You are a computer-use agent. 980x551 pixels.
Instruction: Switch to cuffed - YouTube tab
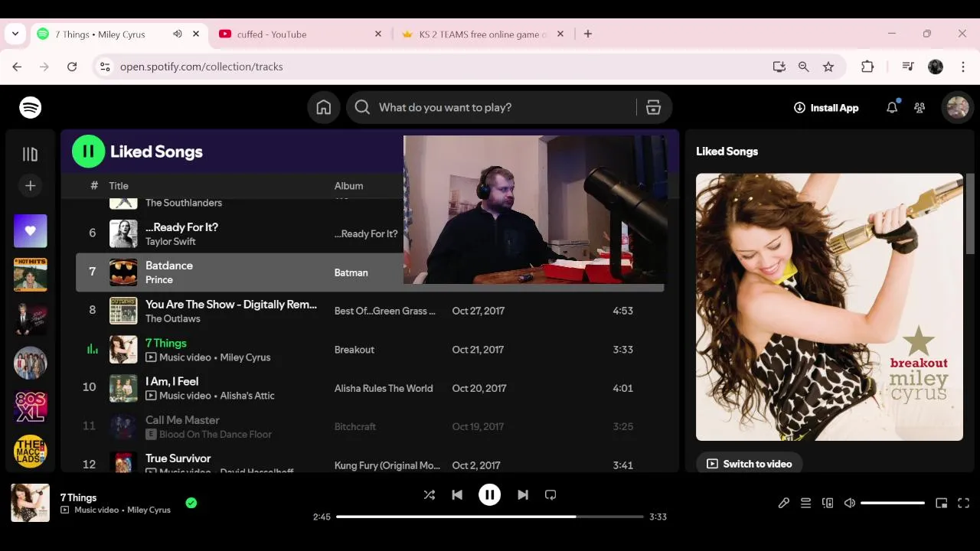299,34
